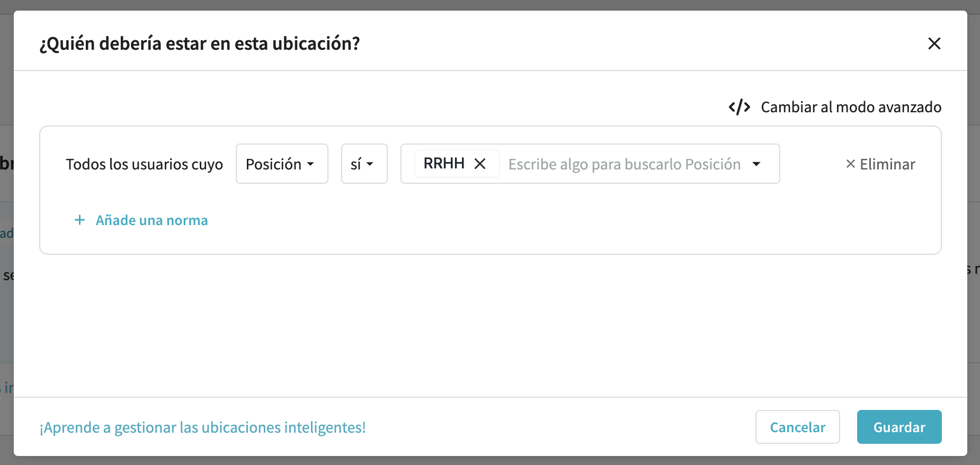Click the caret arrow inside the sí selector
This screenshot has height=465, width=980.
pos(370,164)
